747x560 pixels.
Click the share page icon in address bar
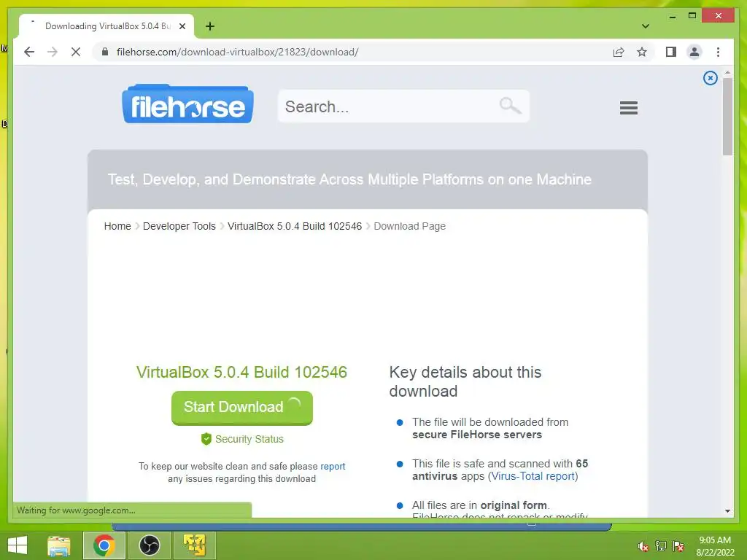pyautogui.click(x=619, y=52)
